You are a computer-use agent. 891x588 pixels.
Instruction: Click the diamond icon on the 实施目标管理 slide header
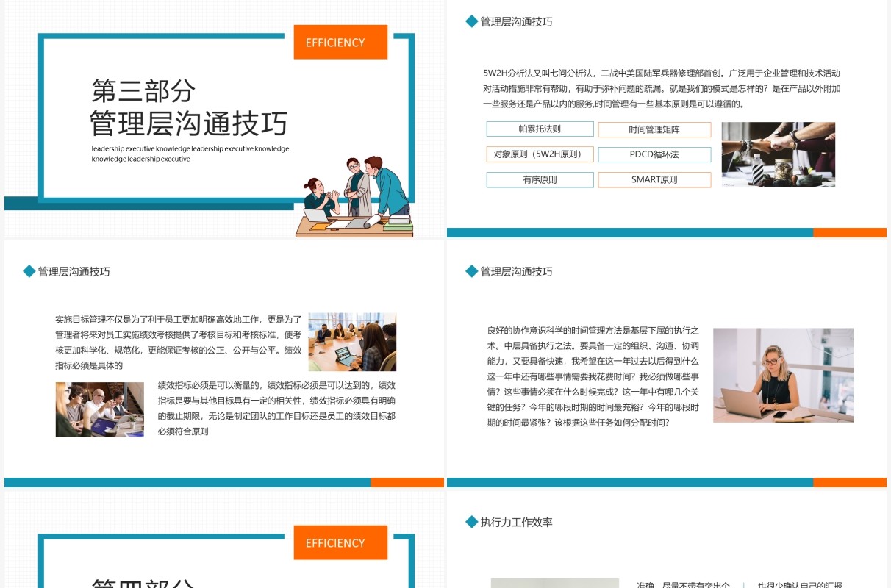pyautogui.click(x=29, y=271)
